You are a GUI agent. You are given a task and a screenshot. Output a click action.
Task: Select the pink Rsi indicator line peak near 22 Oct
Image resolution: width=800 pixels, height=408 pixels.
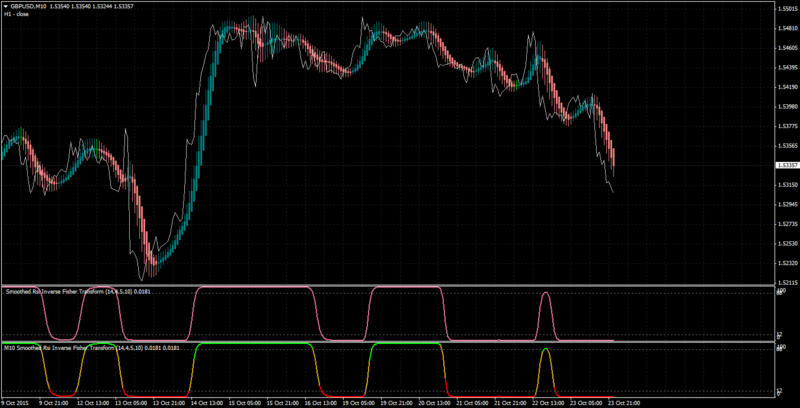coord(545,293)
